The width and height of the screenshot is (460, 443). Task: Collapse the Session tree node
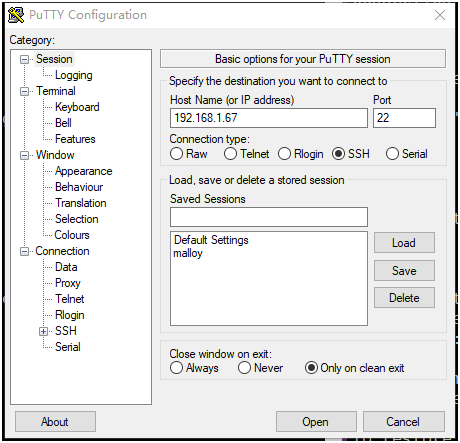[x=24, y=60]
